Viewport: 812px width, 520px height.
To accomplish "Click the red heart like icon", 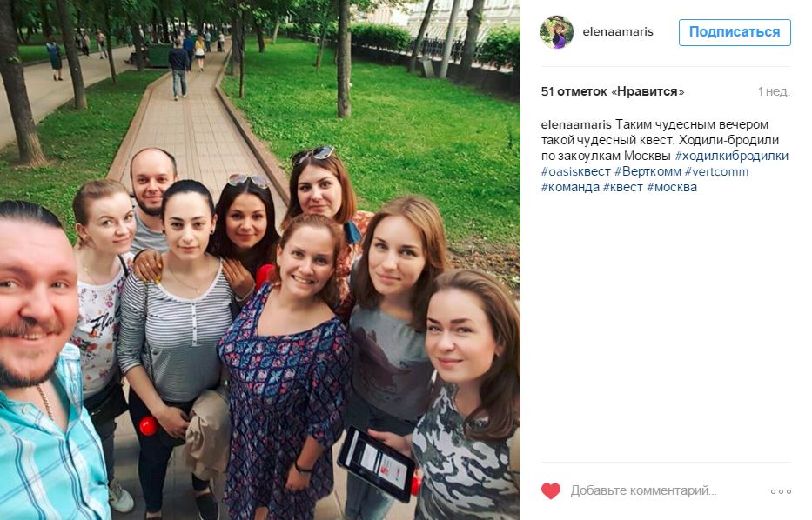I will 551,490.
